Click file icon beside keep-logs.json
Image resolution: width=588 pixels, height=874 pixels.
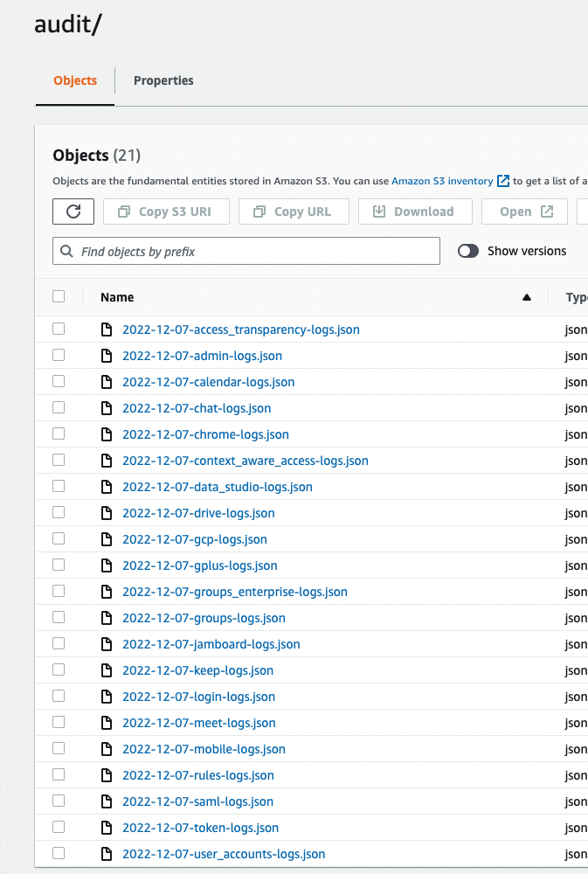tap(107, 670)
